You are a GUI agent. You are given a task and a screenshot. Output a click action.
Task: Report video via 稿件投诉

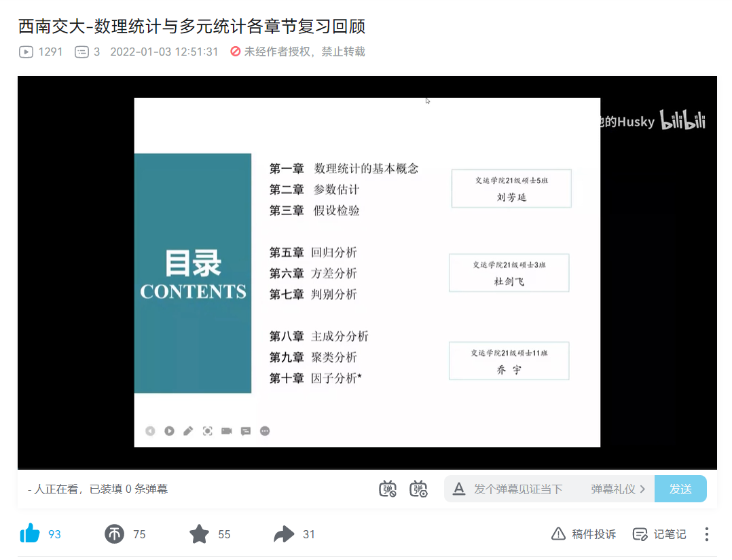pyautogui.click(x=584, y=534)
